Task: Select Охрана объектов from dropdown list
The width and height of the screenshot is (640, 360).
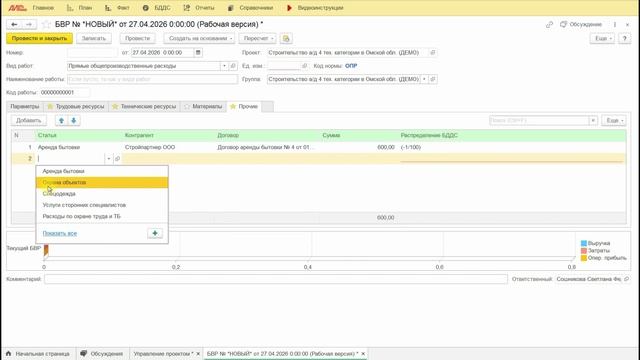Action: pyautogui.click(x=102, y=182)
